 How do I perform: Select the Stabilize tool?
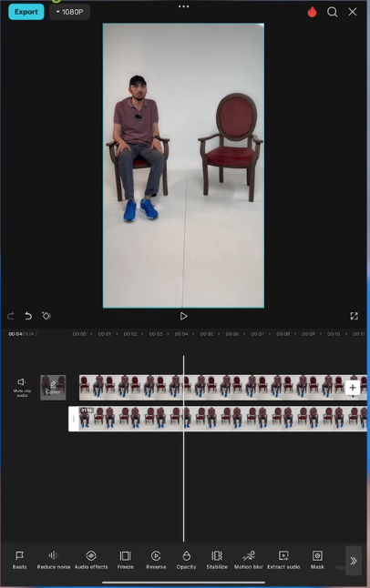coord(217,561)
